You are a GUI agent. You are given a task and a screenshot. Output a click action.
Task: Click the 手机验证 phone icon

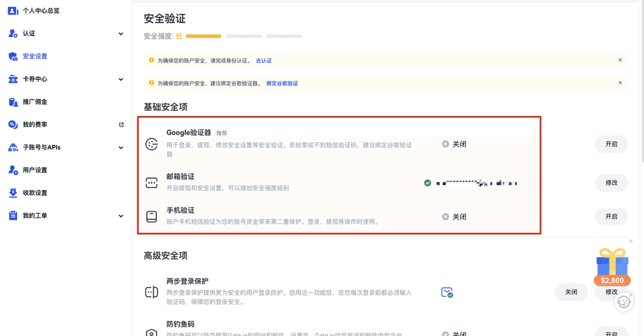point(152,216)
